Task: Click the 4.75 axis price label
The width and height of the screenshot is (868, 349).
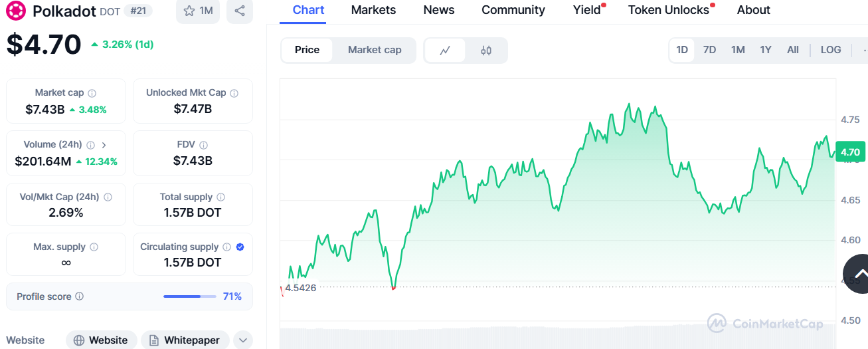Action: point(850,120)
